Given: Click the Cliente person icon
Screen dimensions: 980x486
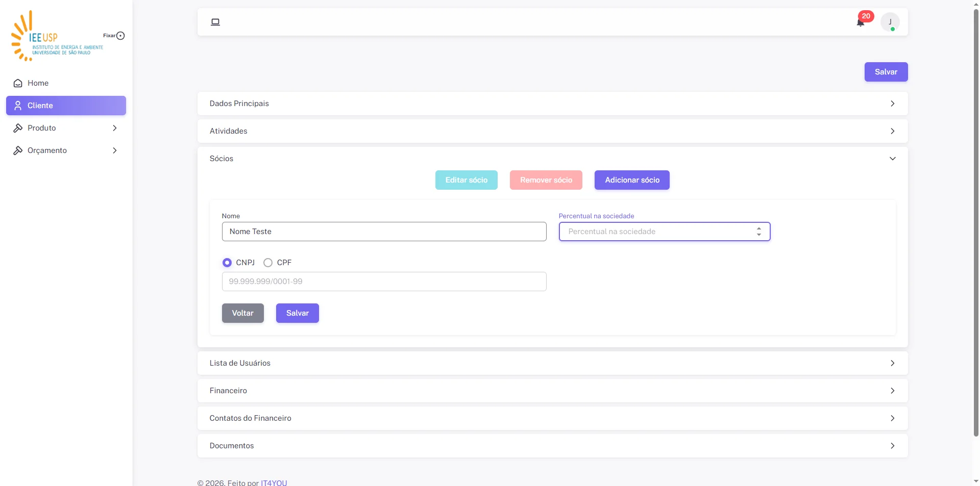Looking at the screenshot, I should 18,106.
